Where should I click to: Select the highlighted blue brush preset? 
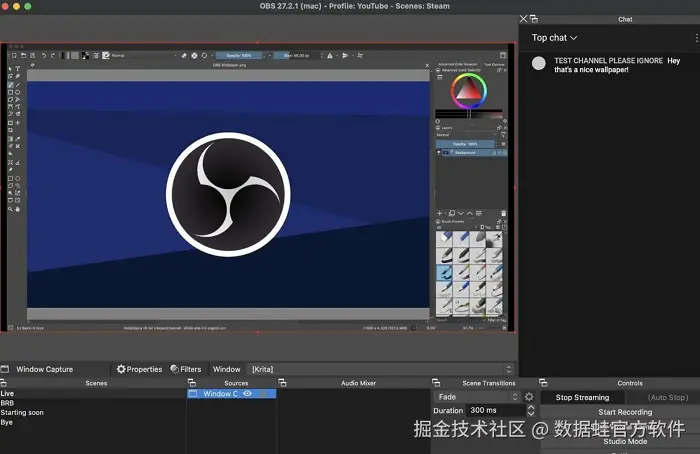click(444, 272)
